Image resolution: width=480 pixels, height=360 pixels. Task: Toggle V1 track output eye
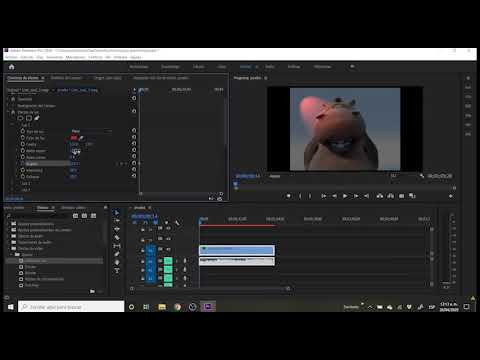tap(168, 249)
